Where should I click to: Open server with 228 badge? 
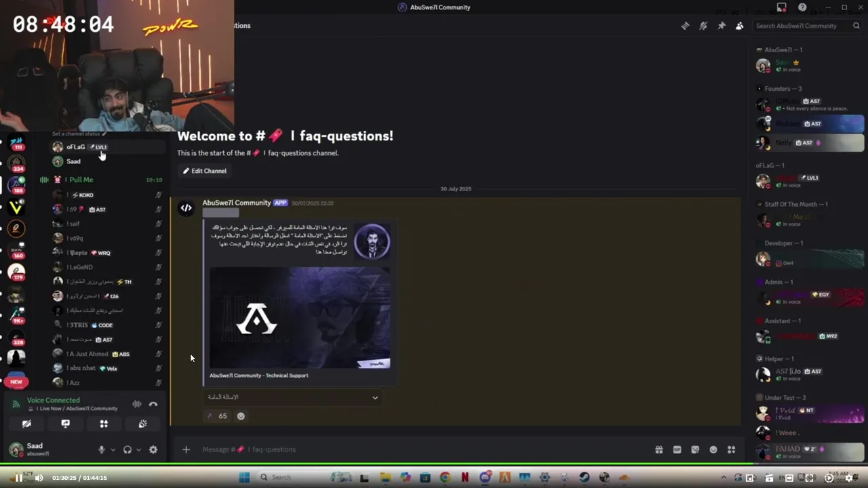tap(16, 336)
